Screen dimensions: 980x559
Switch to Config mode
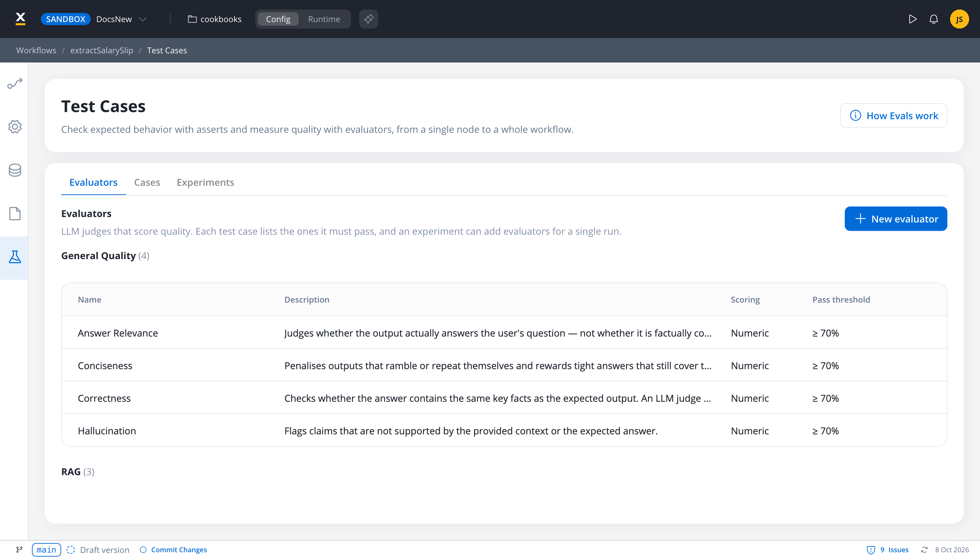278,19
